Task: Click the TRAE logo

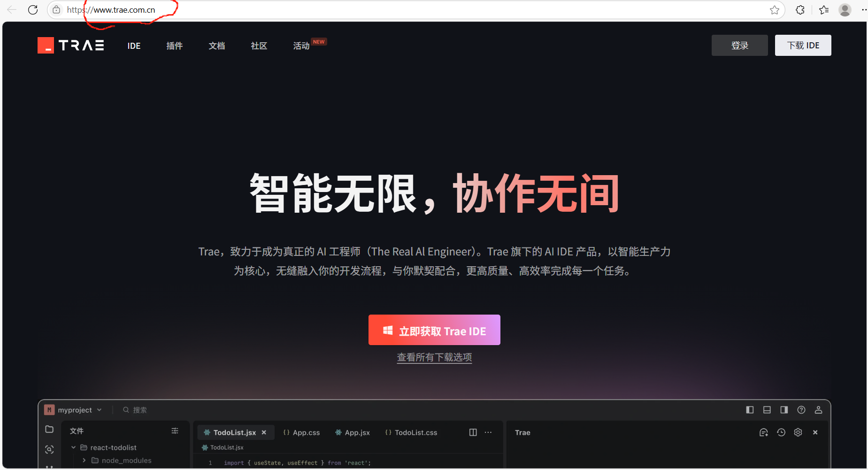Action: [x=71, y=46]
